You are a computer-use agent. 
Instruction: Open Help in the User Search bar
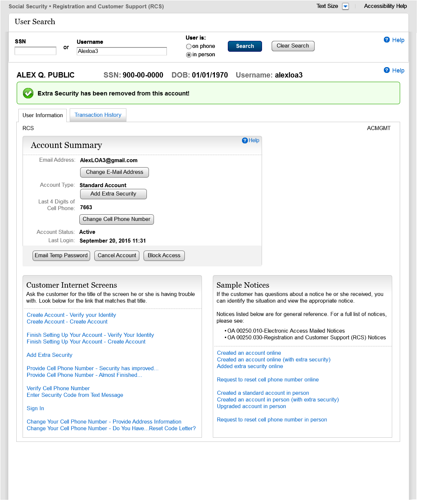coord(394,40)
